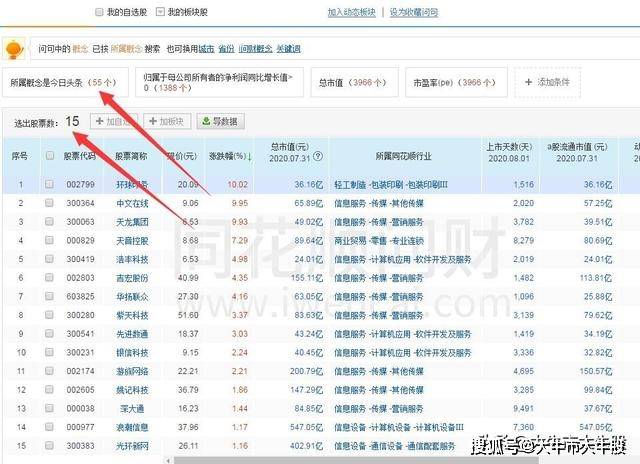
Task: Click the 轻工制造-包装印刷-包装印刷III industry link
Action: tap(391, 185)
